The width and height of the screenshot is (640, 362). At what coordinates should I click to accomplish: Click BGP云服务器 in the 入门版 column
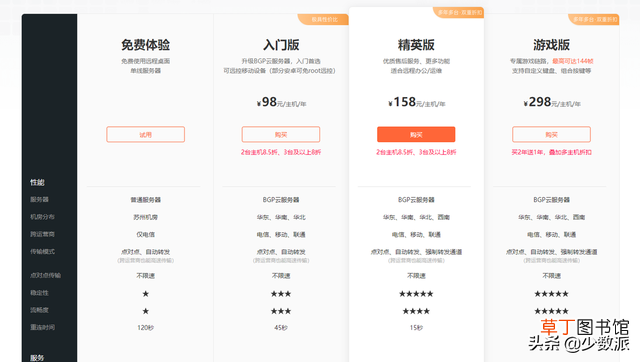281,200
